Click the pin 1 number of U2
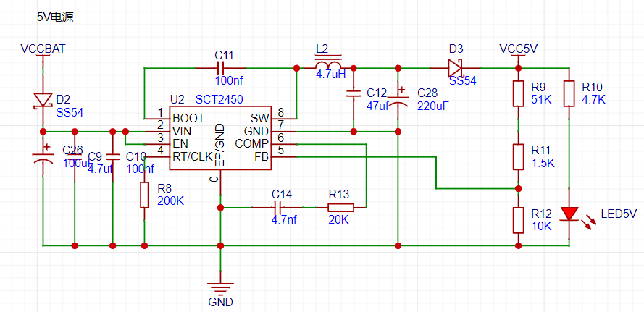Image resolution: width=644 pixels, height=312 pixels. point(161,111)
